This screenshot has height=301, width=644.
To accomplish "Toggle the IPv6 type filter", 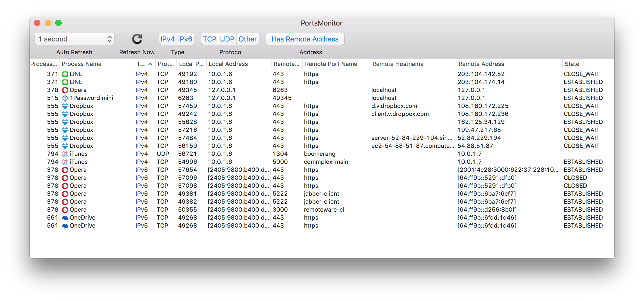I will [185, 39].
